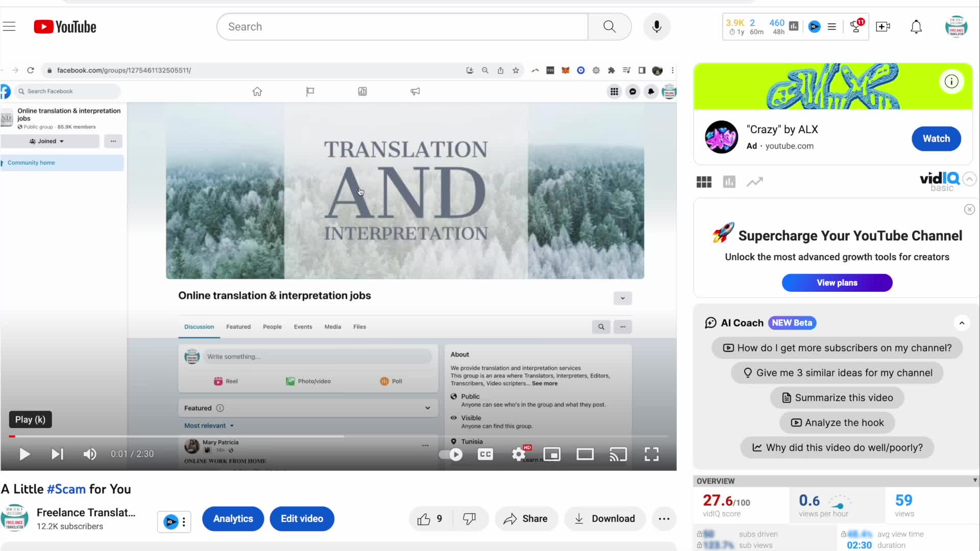Click the 27.6 vidIQ score value
The height and width of the screenshot is (551, 980).
pyautogui.click(x=726, y=500)
